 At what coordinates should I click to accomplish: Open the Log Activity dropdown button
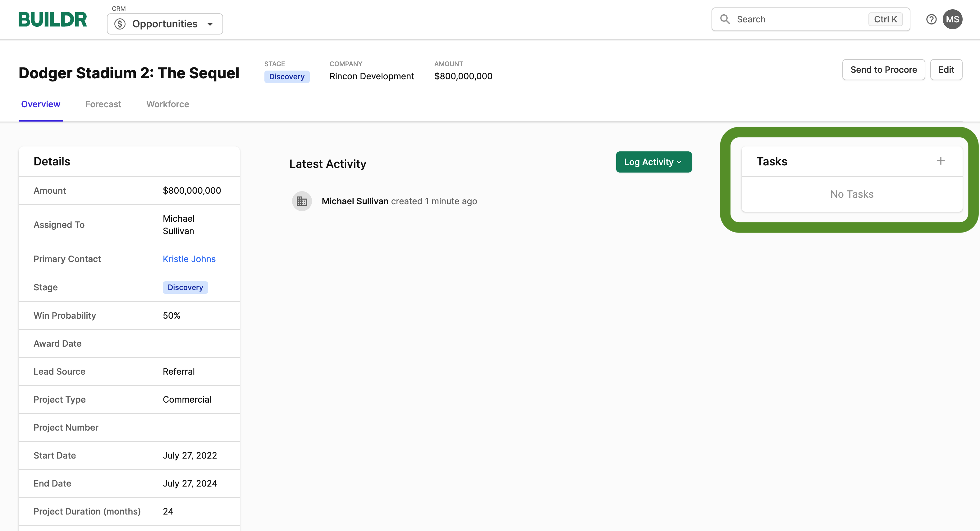pos(653,162)
